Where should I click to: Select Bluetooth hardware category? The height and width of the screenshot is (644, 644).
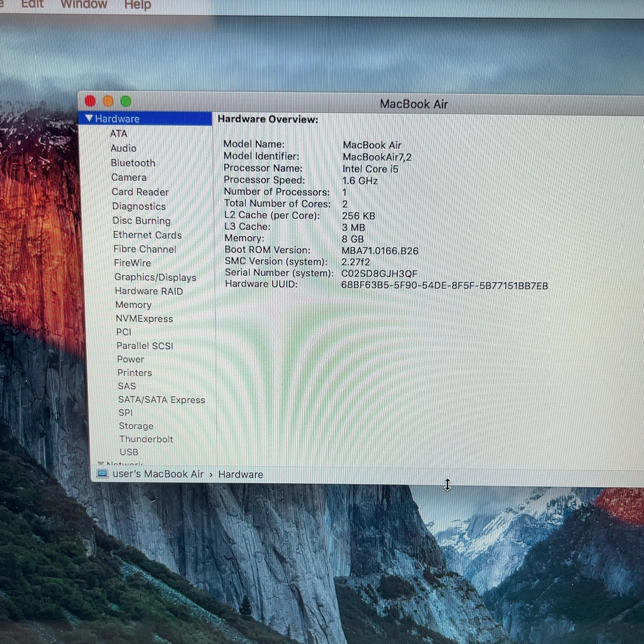133,163
